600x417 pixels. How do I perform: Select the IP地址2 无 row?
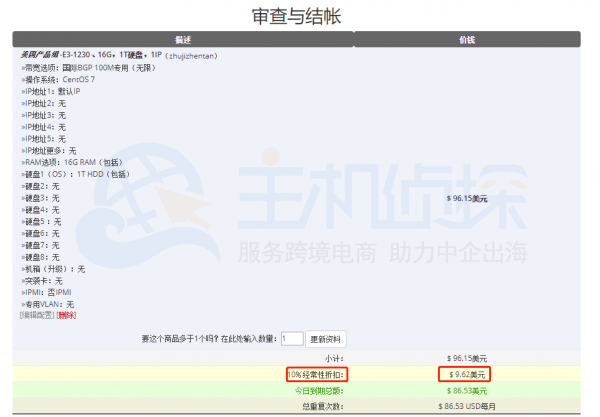(x=44, y=103)
